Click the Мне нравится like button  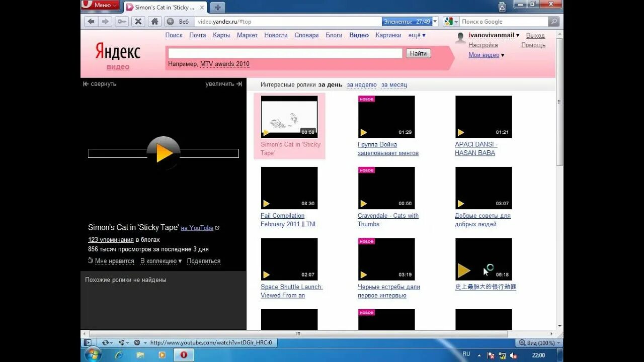(111, 261)
